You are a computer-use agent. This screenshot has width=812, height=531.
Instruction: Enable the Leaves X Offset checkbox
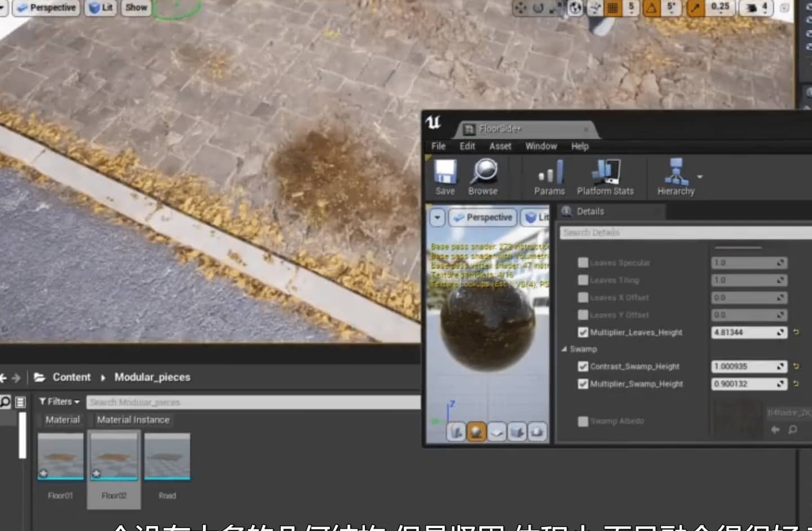(x=583, y=298)
